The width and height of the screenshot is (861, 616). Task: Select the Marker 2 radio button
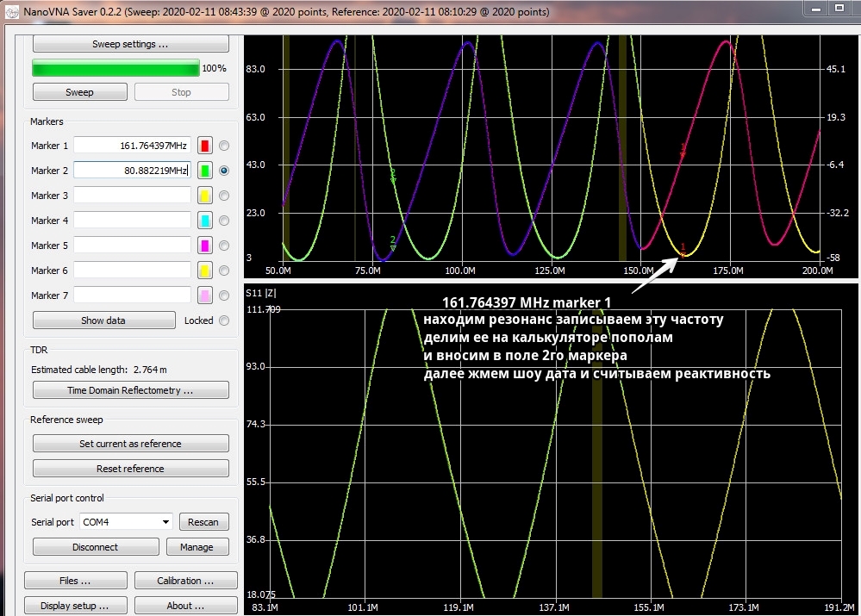pyautogui.click(x=224, y=171)
